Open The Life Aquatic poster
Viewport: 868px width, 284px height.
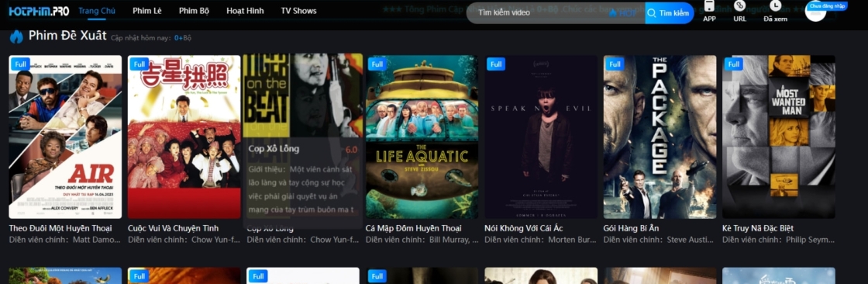[x=422, y=137]
